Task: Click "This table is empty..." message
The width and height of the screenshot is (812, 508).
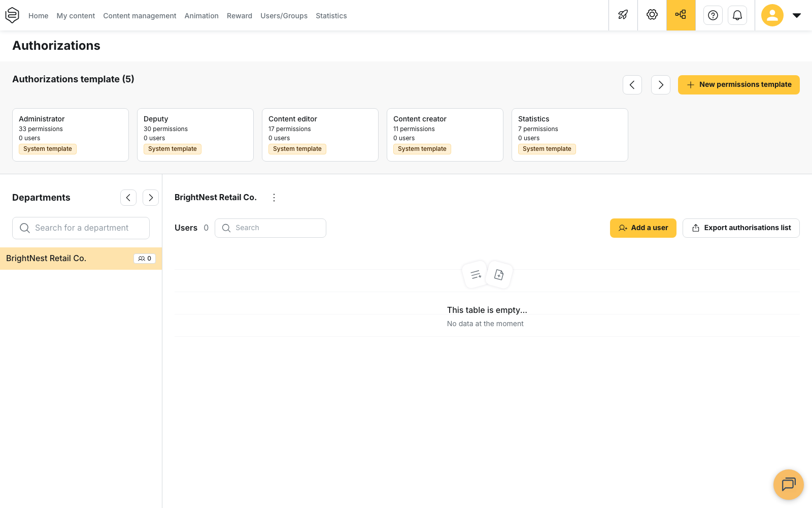Action: tap(487, 310)
